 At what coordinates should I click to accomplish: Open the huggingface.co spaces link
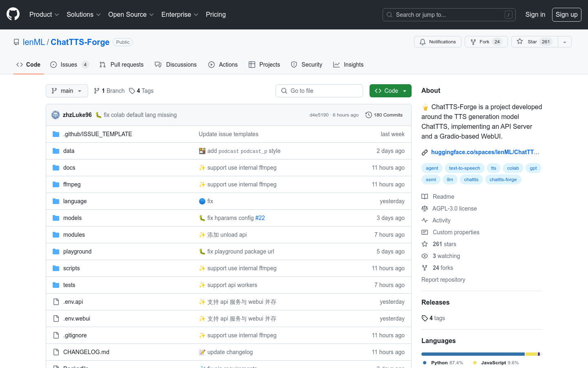tap(485, 152)
